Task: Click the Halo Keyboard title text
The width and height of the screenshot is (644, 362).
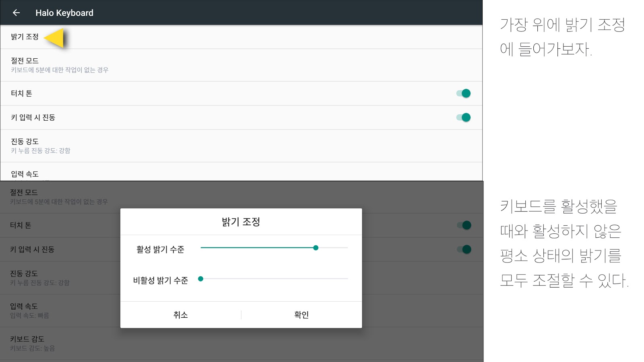Action: (x=64, y=13)
